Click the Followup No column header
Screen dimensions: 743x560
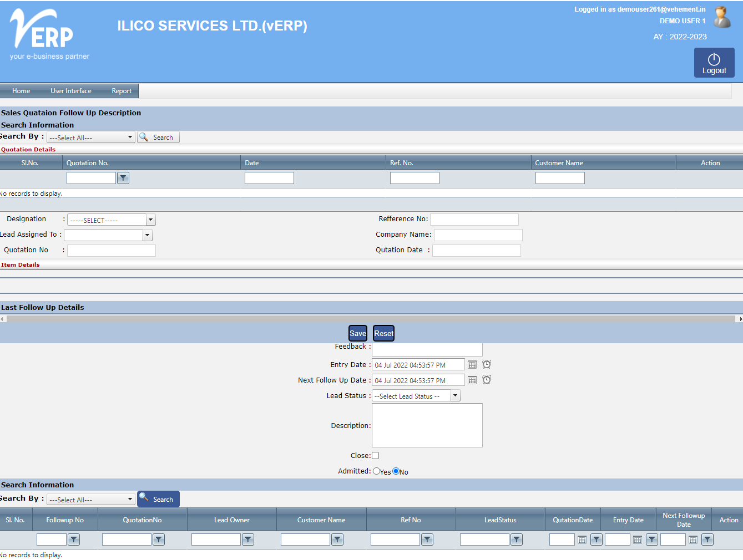(x=65, y=520)
